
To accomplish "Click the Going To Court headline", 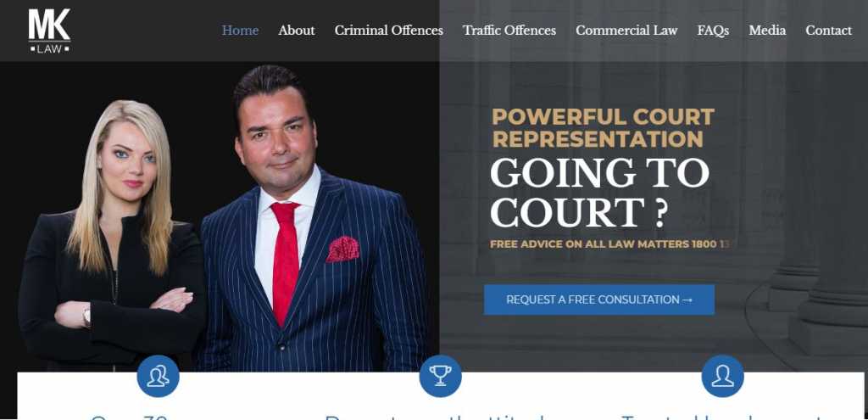I will pos(599,193).
